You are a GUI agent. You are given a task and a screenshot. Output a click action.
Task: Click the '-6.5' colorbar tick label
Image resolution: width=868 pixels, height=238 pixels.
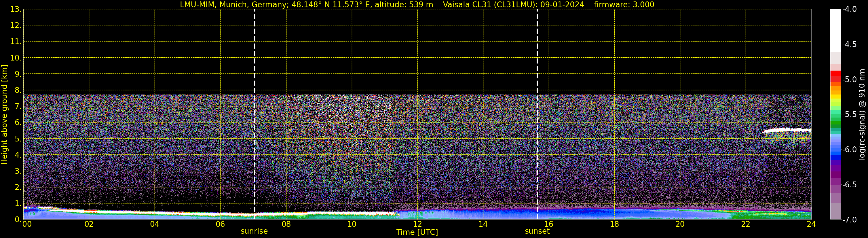pos(849,185)
